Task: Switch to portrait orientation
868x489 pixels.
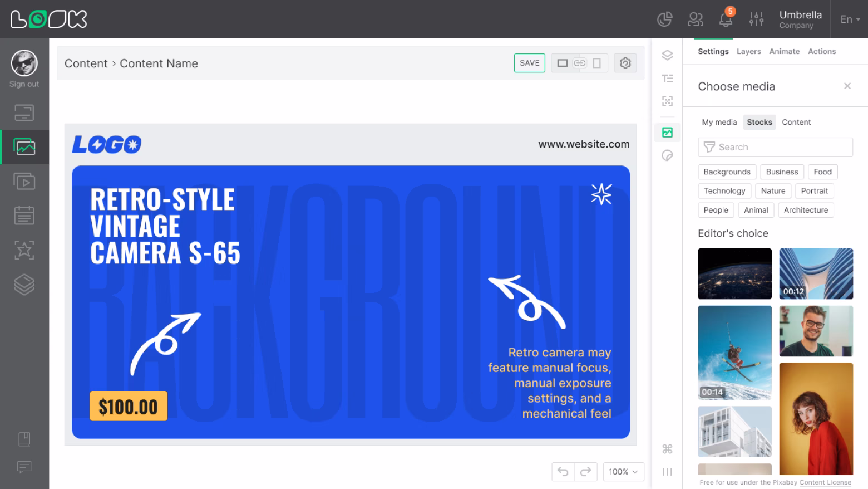Action: (x=597, y=63)
